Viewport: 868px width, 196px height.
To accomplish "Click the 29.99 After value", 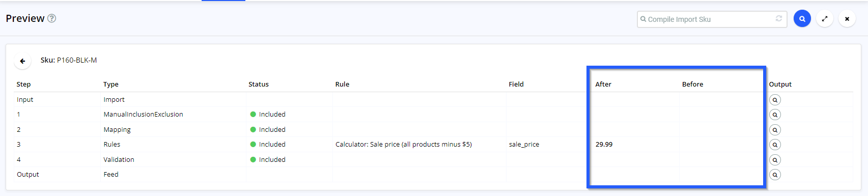I will (x=604, y=145).
